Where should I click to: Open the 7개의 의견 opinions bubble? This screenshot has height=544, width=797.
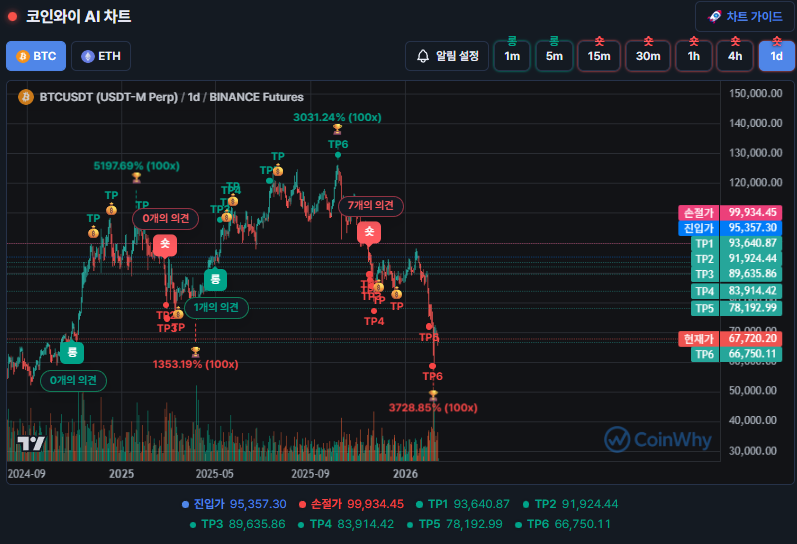[x=371, y=205]
